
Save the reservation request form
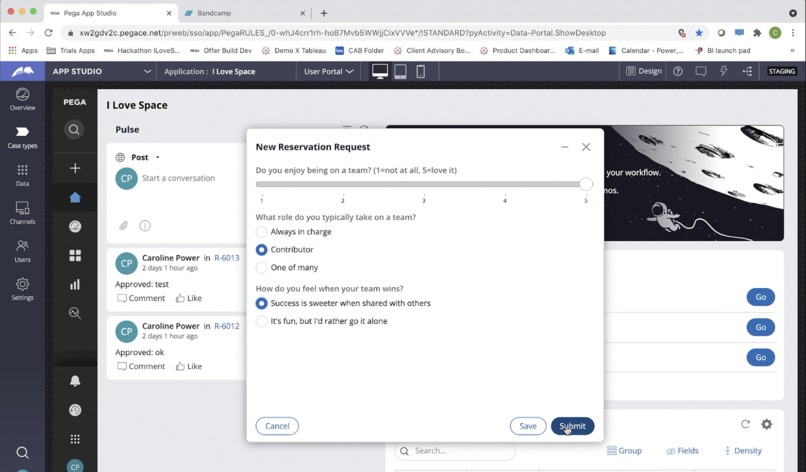[x=528, y=426]
